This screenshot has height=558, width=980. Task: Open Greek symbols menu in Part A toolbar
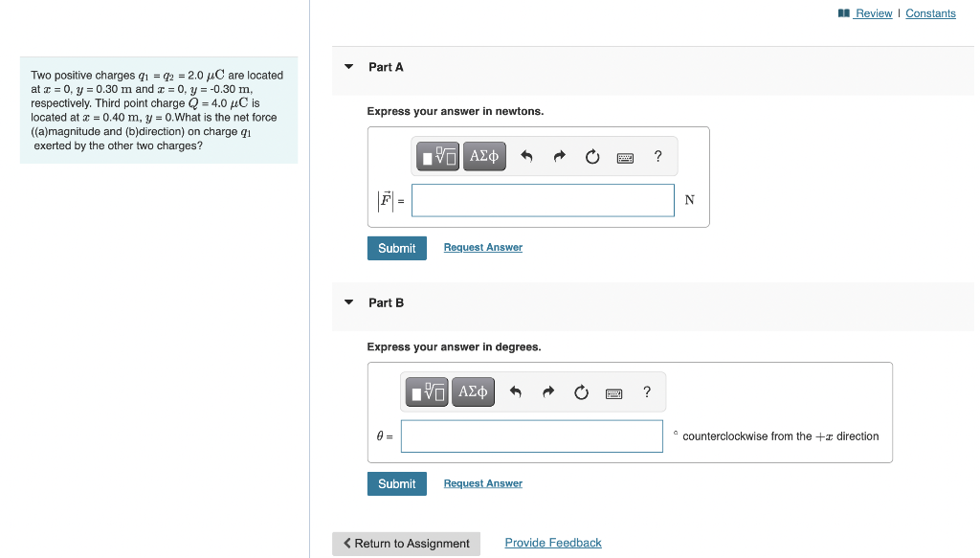point(484,156)
